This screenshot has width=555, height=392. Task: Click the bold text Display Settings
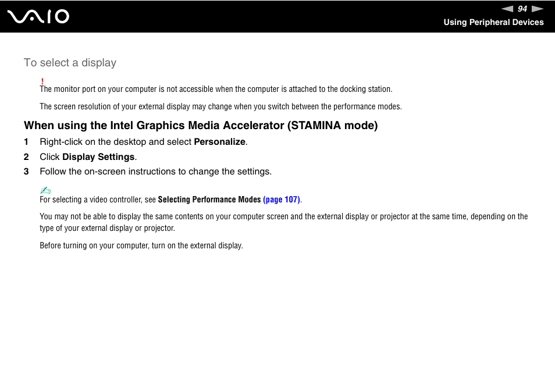tap(98, 156)
